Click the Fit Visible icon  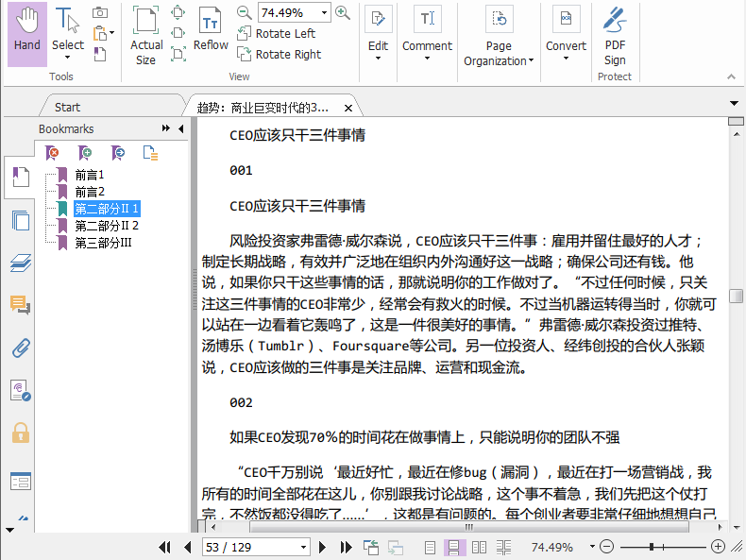[178, 54]
